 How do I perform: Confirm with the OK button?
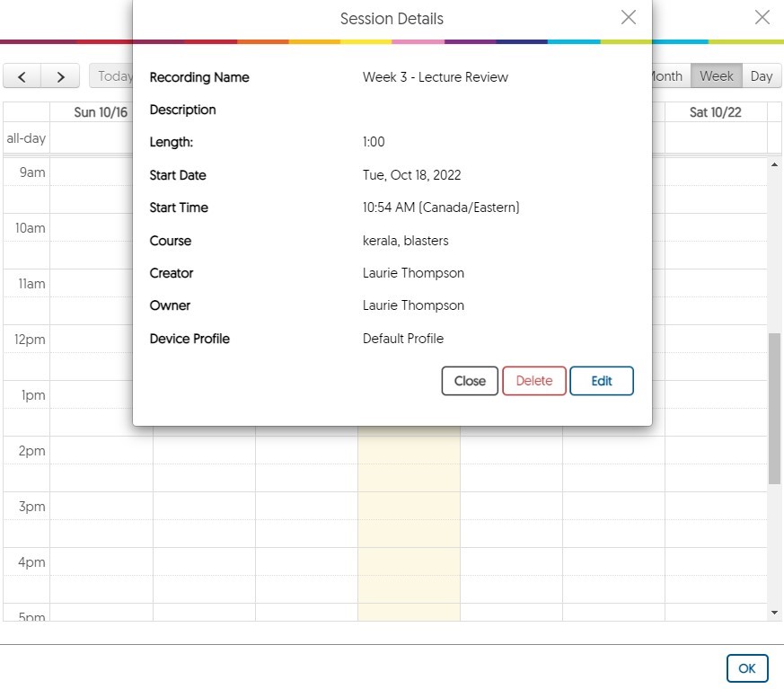point(747,668)
